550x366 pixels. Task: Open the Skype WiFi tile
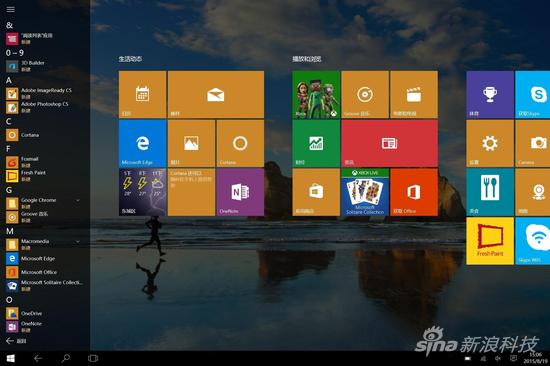[532, 241]
